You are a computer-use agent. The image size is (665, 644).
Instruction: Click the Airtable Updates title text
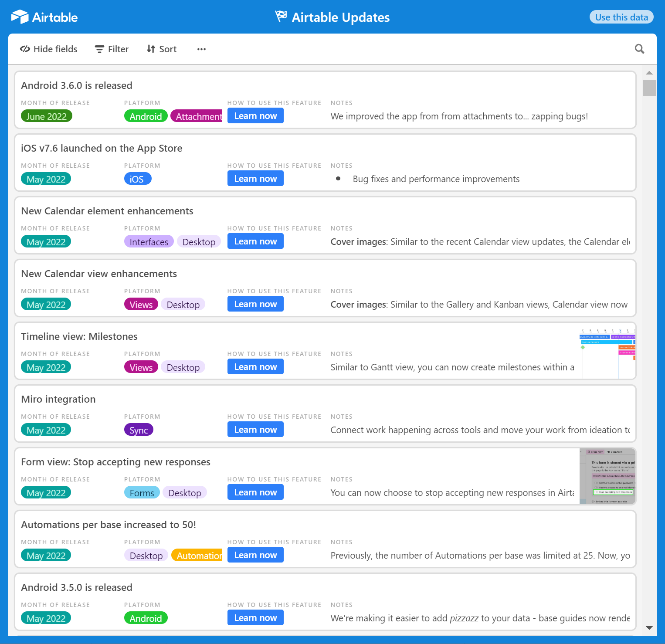click(x=341, y=17)
